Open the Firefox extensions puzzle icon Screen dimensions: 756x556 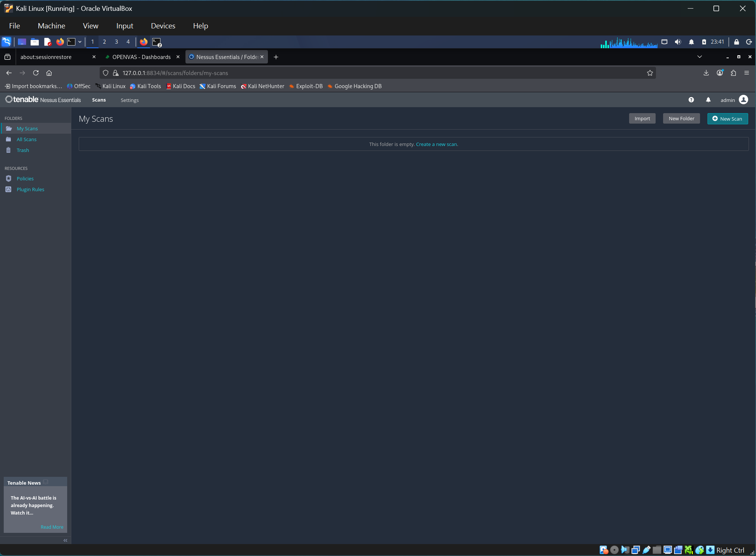pyautogui.click(x=733, y=73)
